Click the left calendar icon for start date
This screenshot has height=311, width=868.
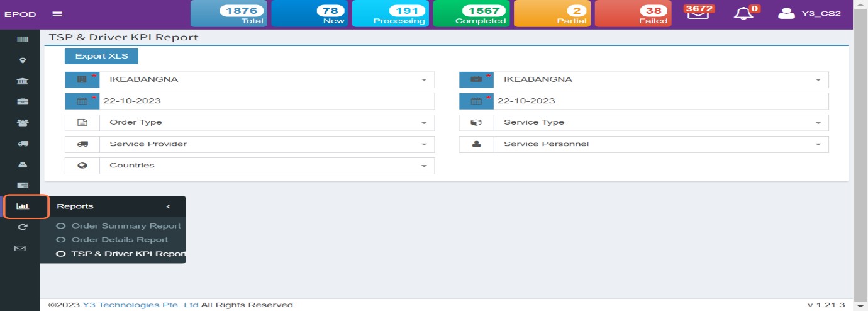pos(82,101)
